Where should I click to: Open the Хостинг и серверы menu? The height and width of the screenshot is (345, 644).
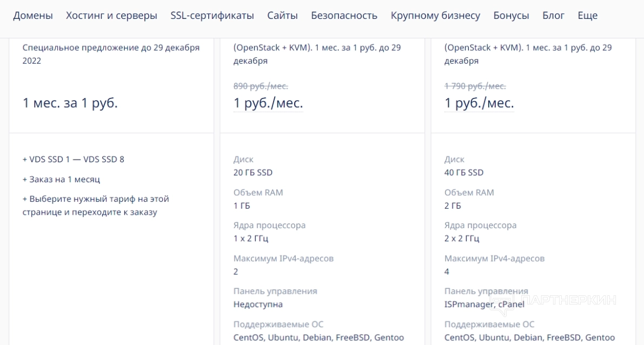[111, 16]
